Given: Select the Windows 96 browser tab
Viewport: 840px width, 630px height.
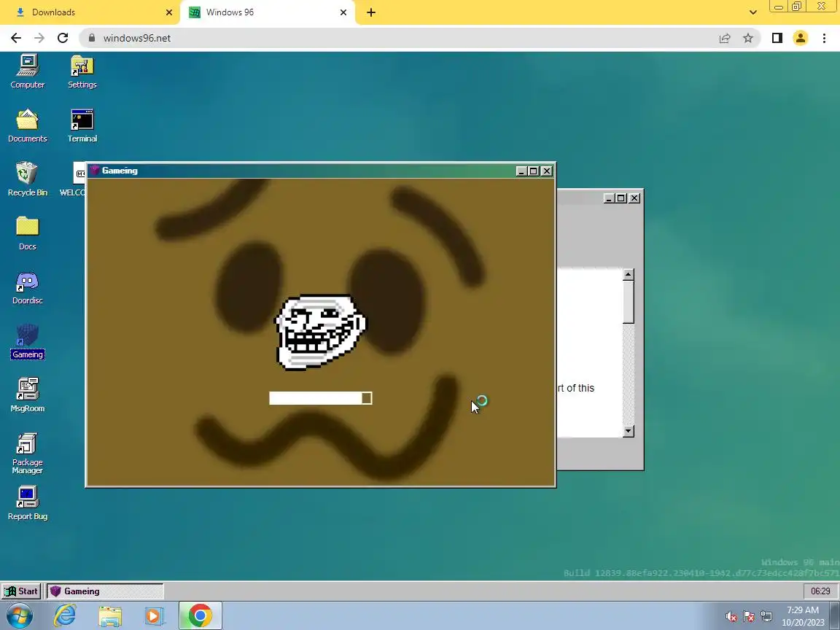Looking at the screenshot, I should tap(268, 12).
